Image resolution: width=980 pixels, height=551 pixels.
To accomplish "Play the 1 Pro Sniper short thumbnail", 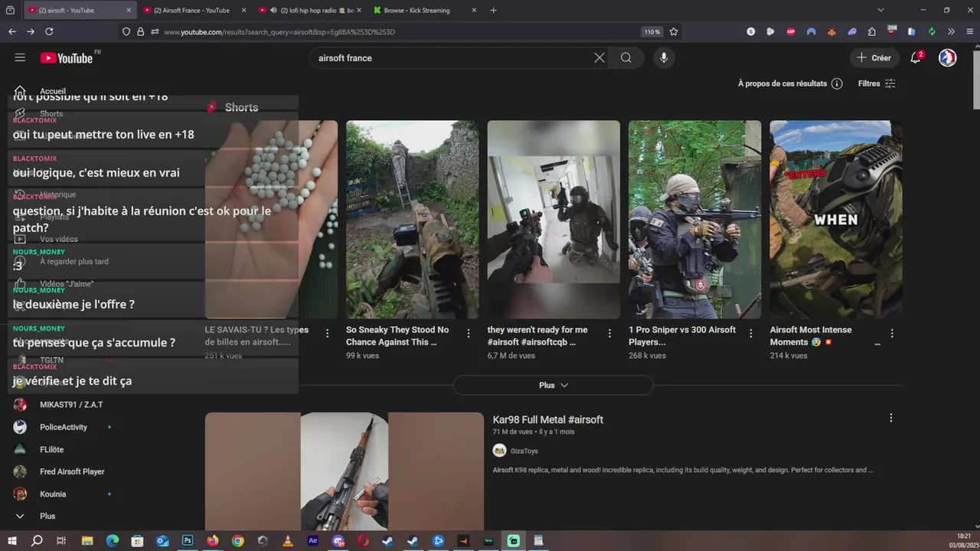I will pyautogui.click(x=694, y=220).
